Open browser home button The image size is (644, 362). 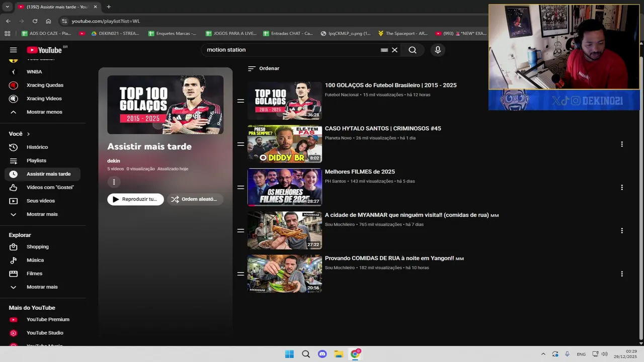pyautogui.click(x=48, y=21)
